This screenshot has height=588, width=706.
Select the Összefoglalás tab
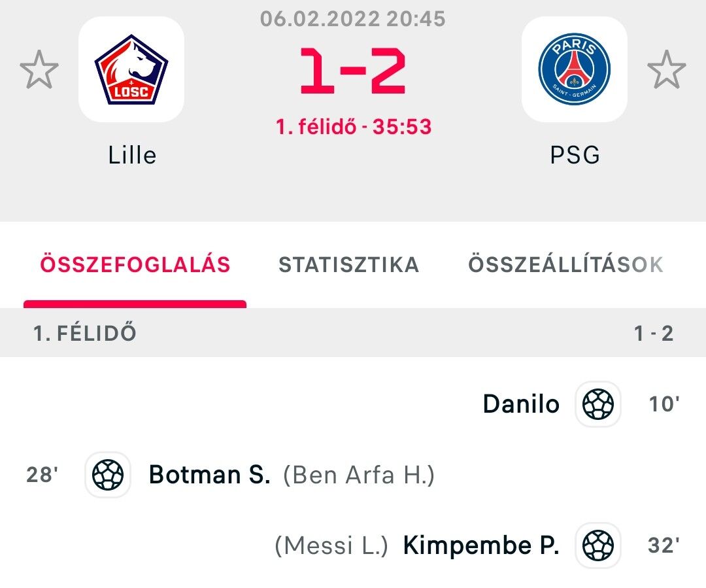coord(135,265)
